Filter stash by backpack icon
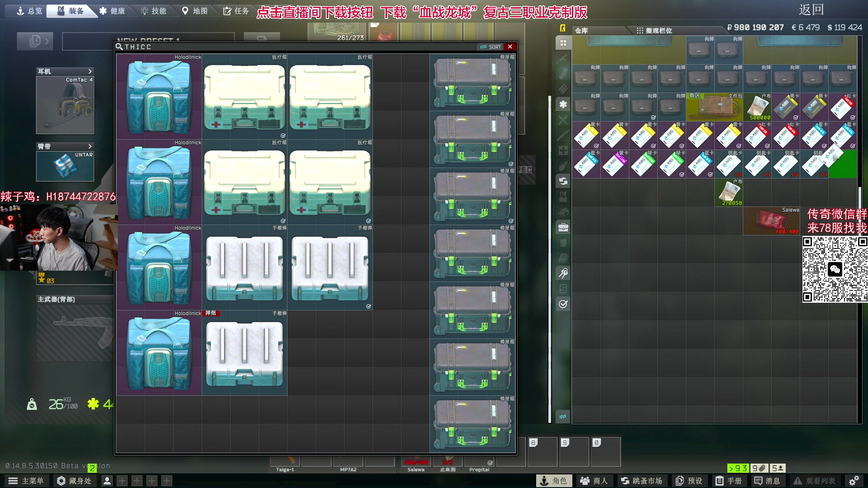868x488 pixels. coord(563,243)
